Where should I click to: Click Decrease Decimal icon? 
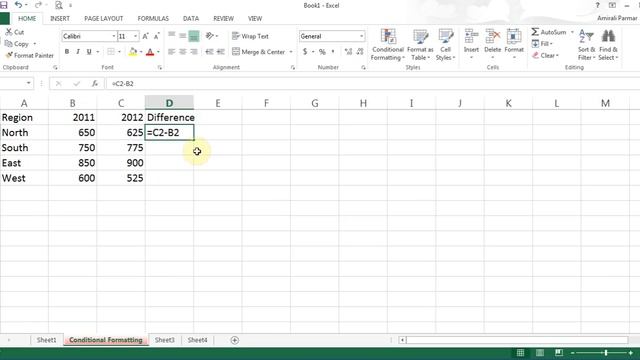pyautogui.click(x=360, y=52)
